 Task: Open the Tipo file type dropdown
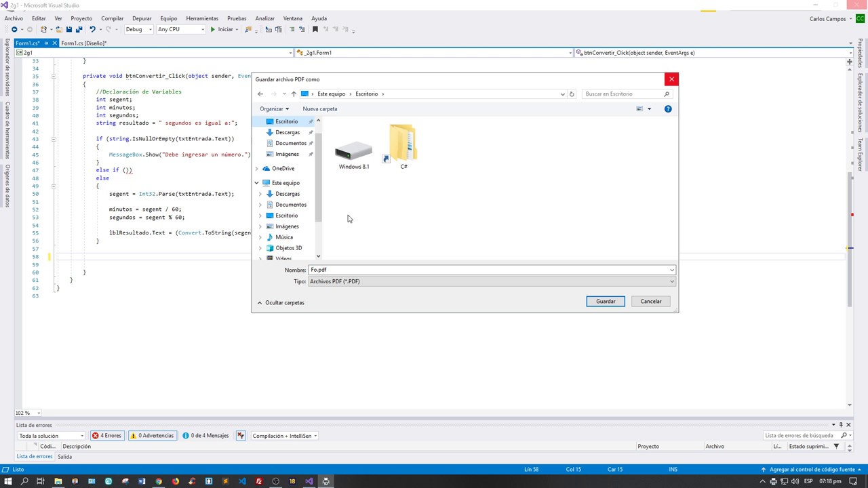coord(492,281)
